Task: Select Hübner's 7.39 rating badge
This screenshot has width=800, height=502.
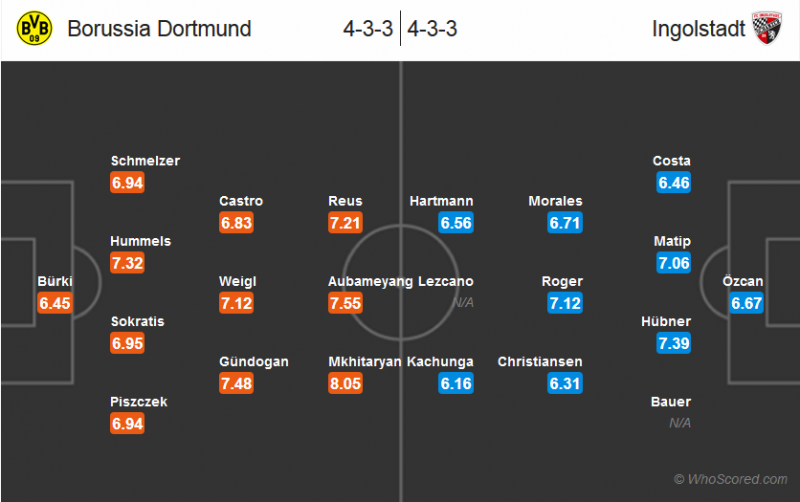Action: [673, 344]
